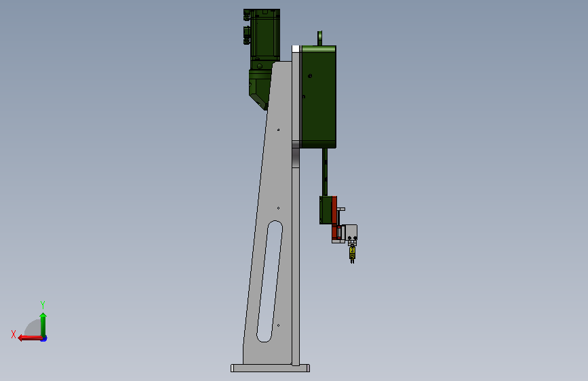Select the flat base plate at the bottom
The width and height of the screenshot is (588, 381).
point(270,368)
